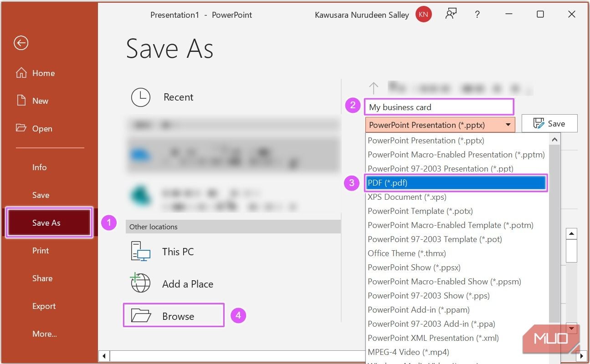Go back using the back arrow icon
The height and width of the screenshot is (364, 590).
(x=21, y=43)
